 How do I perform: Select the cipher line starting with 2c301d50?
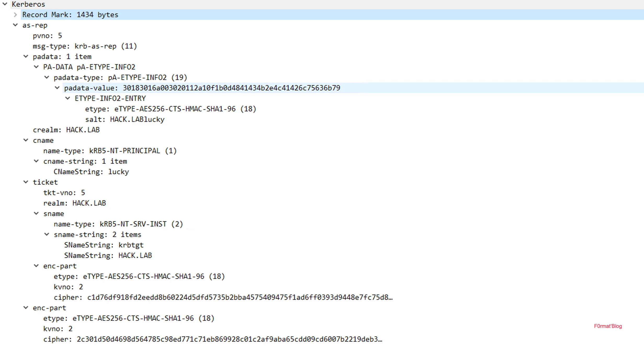pyautogui.click(x=212, y=339)
